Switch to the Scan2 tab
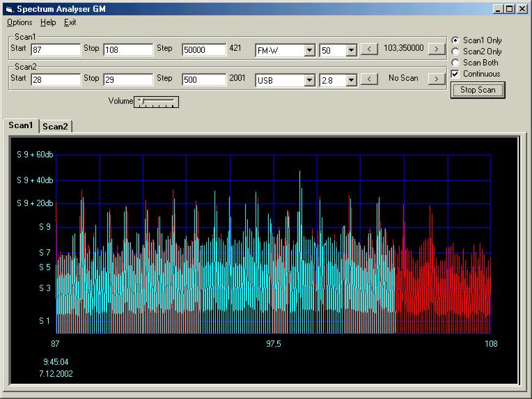The image size is (532, 399). [55, 127]
